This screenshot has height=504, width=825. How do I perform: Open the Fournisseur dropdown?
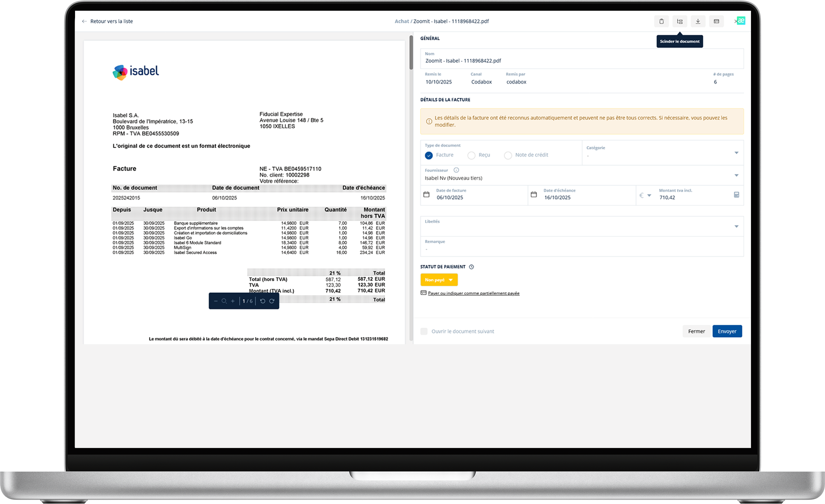point(736,175)
